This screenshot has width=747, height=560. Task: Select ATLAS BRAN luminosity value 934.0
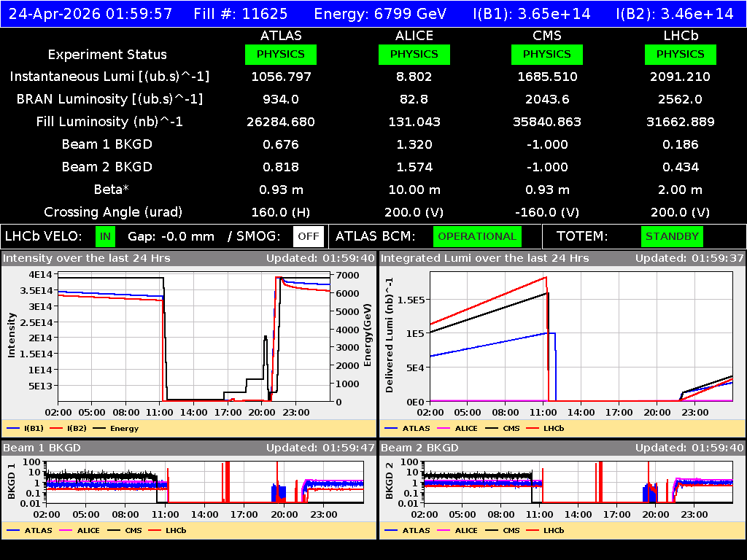(x=281, y=99)
